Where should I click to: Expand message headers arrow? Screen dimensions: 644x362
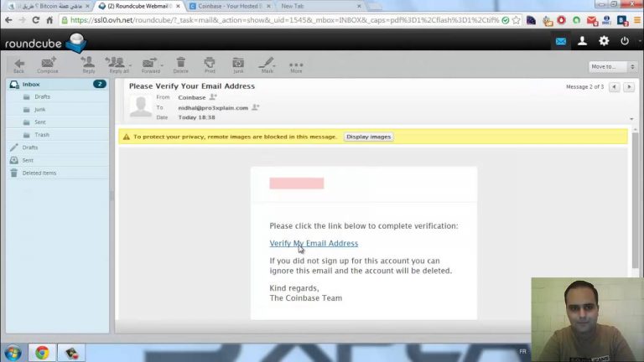[x=631, y=119]
